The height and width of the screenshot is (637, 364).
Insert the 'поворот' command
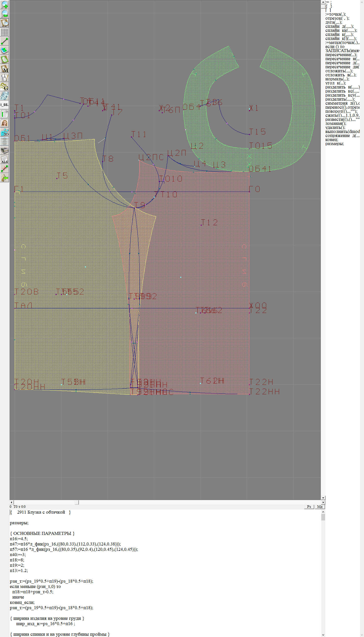342,111
